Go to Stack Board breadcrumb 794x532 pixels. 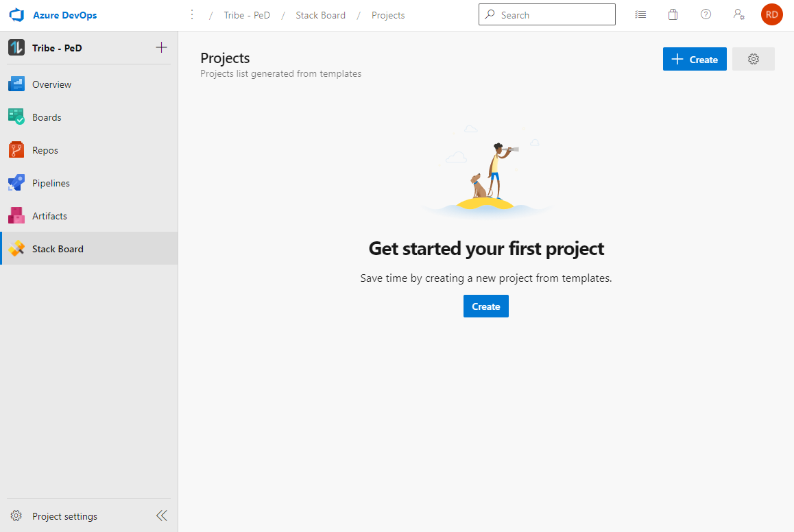[x=320, y=15]
